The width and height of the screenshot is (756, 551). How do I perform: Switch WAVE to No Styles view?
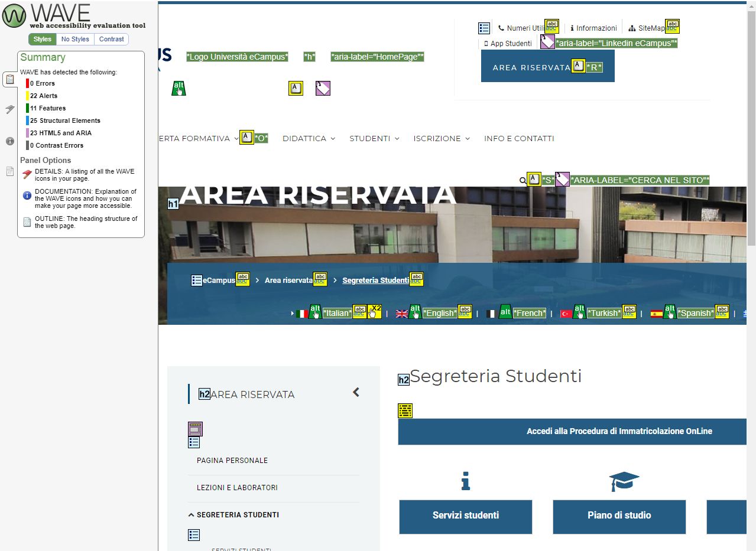(x=75, y=39)
